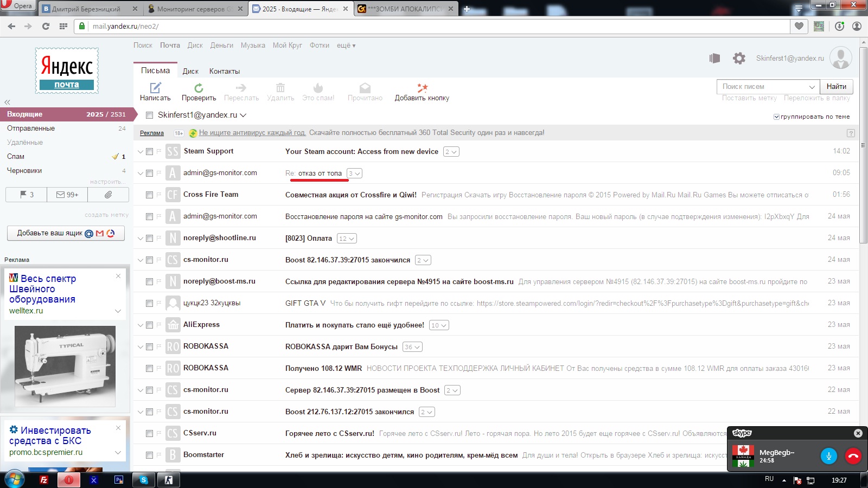Close the Skype call popup
868x488 pixels.
pyautogui.click(x=858, y=433)
